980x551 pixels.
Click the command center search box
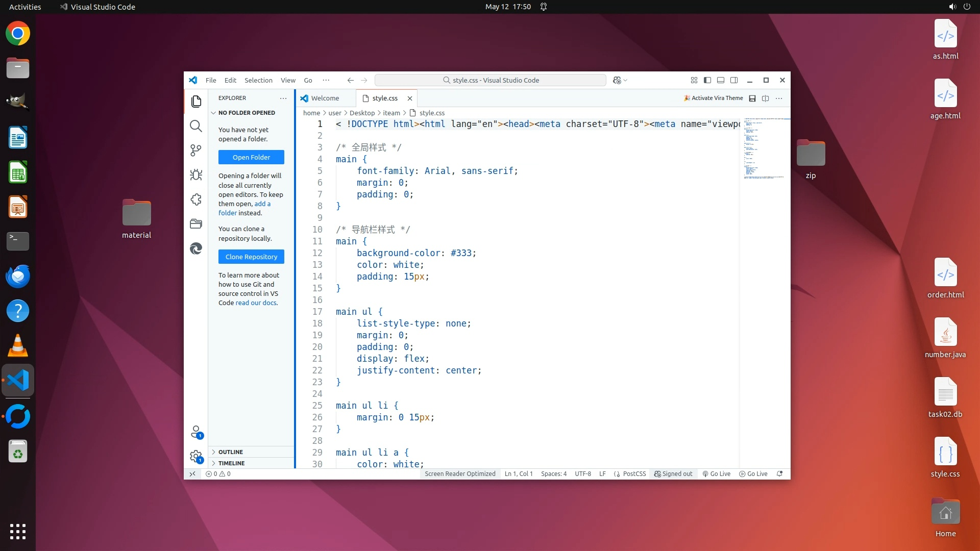[x=490, y=80]
